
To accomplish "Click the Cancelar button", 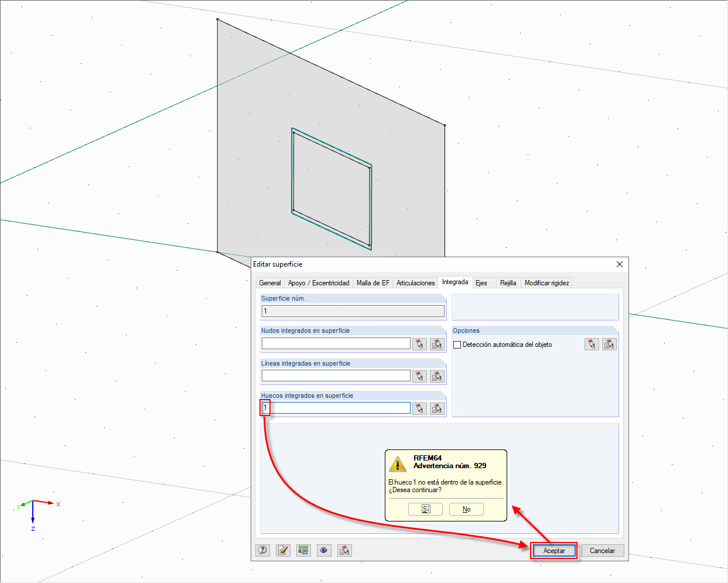I will pyautogui.click(x=603, y=551).
